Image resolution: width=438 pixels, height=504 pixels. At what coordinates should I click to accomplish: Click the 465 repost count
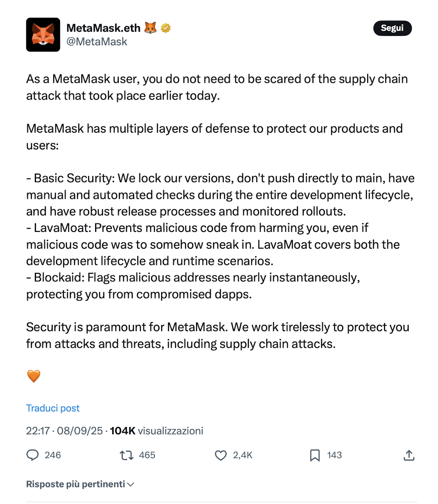147,455
